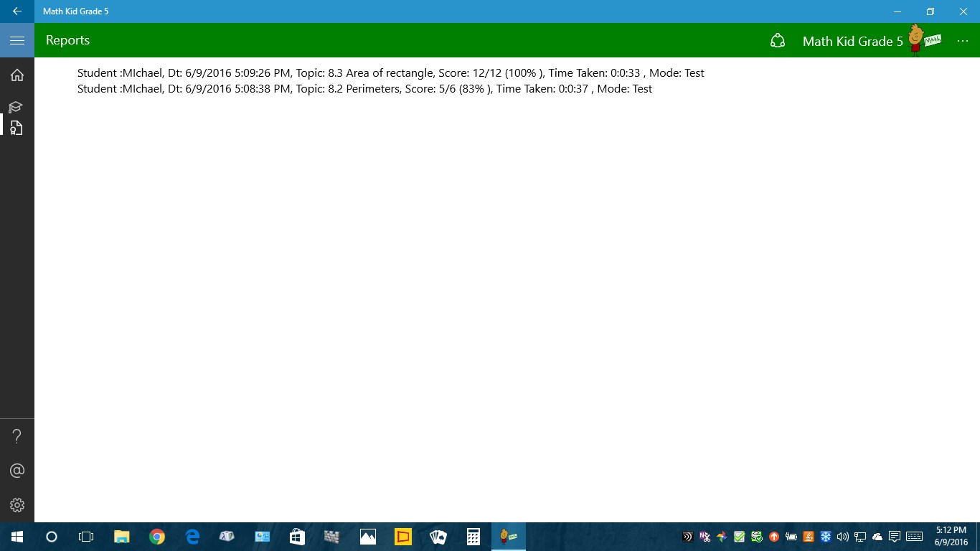Open Task View on the taskbar
The width and height of the screenshot is (980, 551).
point(86,537)
